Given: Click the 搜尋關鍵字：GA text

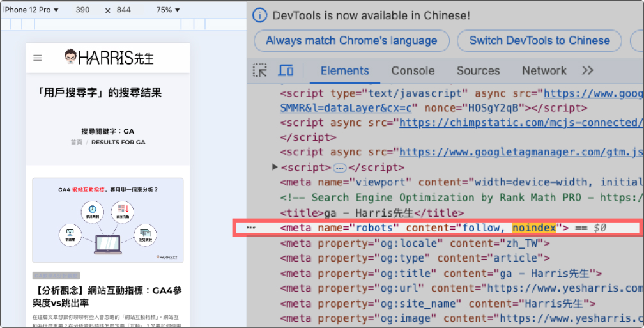Looking at the screenshot, I should pos(107,132).
